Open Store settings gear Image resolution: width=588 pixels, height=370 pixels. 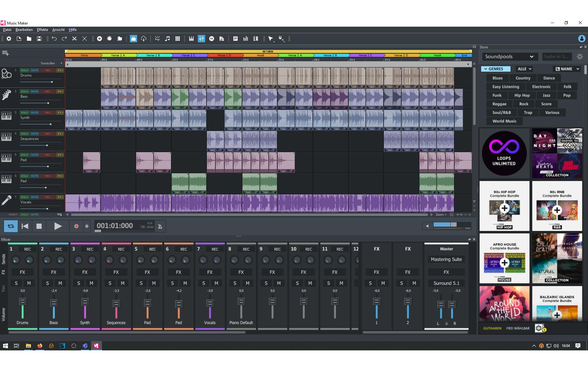(580, 57)
